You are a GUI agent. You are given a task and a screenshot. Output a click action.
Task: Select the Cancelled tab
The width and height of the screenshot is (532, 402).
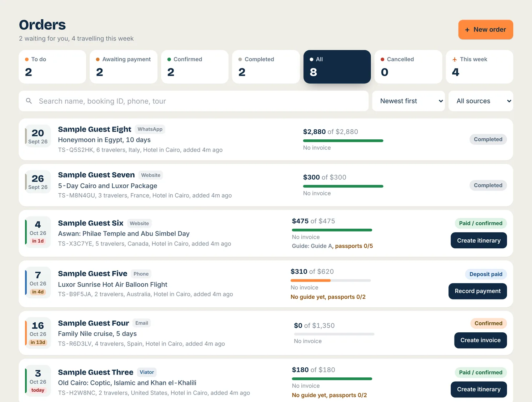408,67
